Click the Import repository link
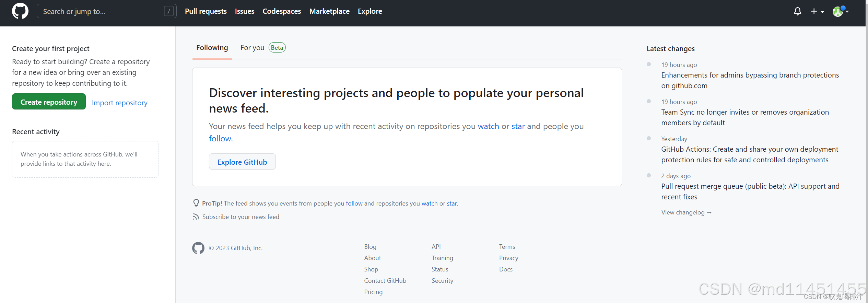868x303 pixels. pyautogui.click(x=119, y=103)
